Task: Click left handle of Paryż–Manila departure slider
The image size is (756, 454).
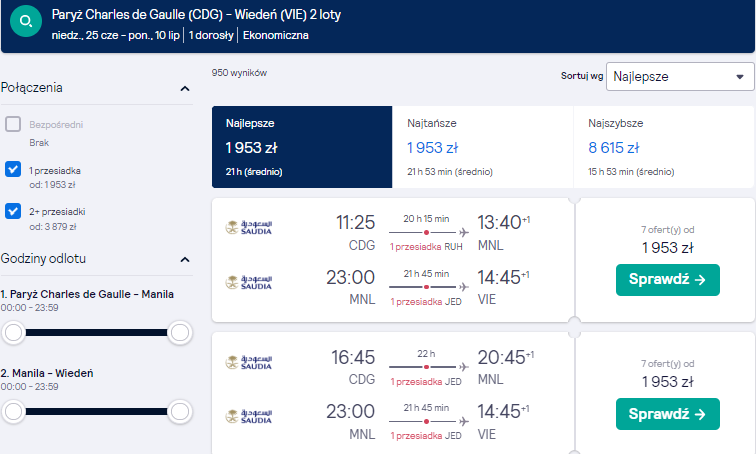Action: pos(14,333)
